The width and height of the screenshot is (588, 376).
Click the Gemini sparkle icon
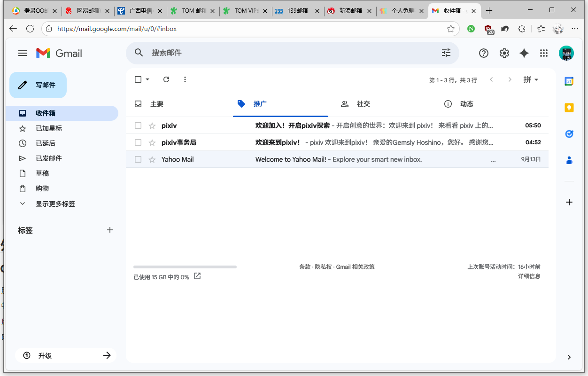[x=524, y=53]
